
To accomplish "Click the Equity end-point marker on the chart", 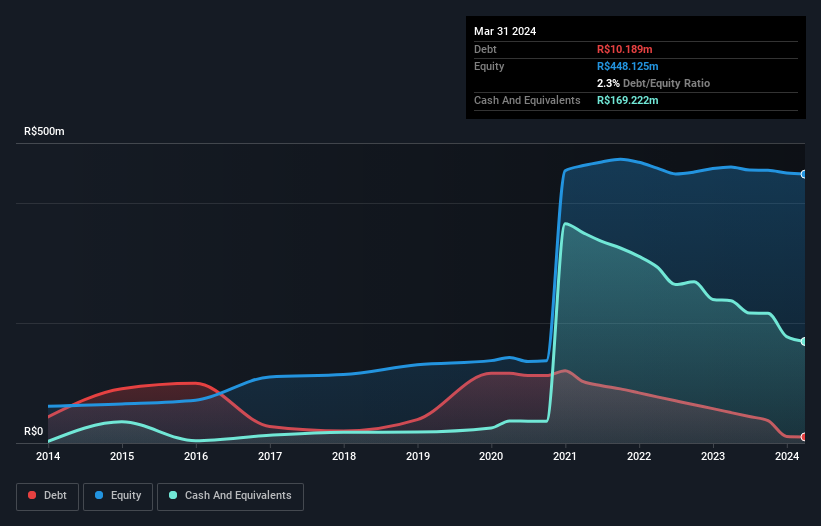I will click(x=804, y=174).
